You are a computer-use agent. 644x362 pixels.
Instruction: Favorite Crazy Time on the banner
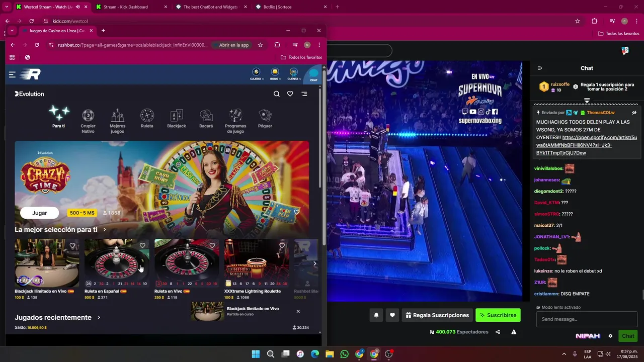[297, 212]
